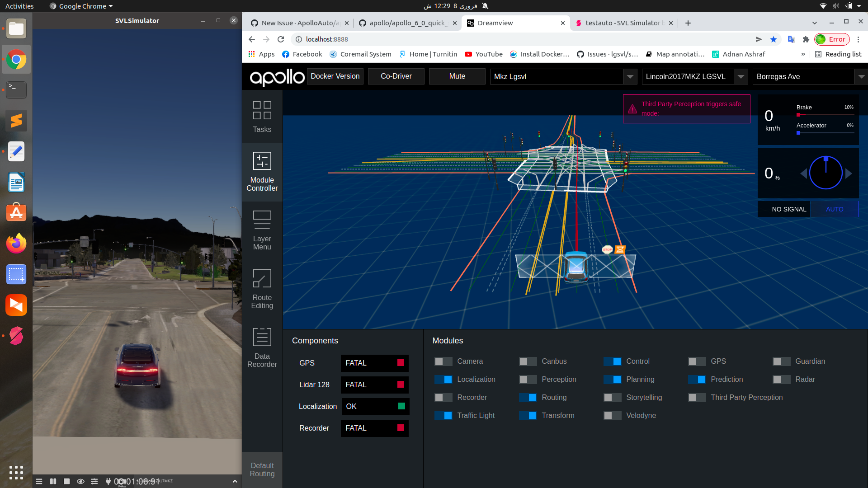
Task: Pause the SVL simulation playback
Action: (53, 481)
